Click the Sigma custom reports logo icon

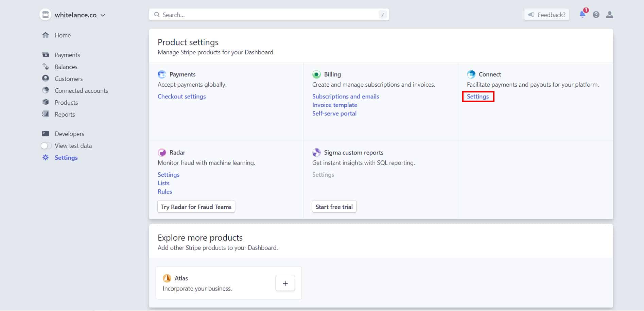pos(316,152)
